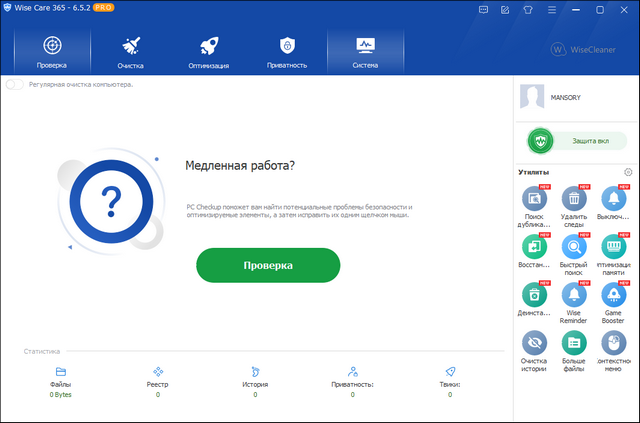Open the hamburger main menu

tap(551, 9)
